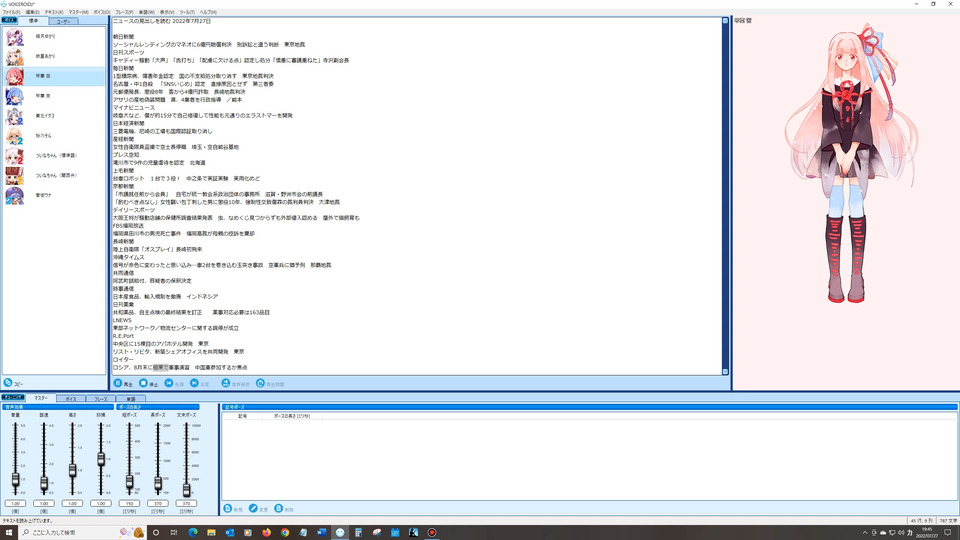Open the 表示 menu
This screenshot has width=960, height=540.
tap(167, 12)
